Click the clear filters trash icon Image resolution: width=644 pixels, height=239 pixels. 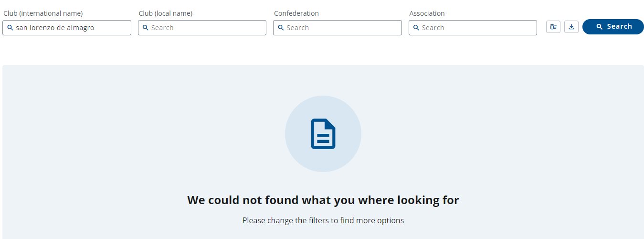pos(553,27)
